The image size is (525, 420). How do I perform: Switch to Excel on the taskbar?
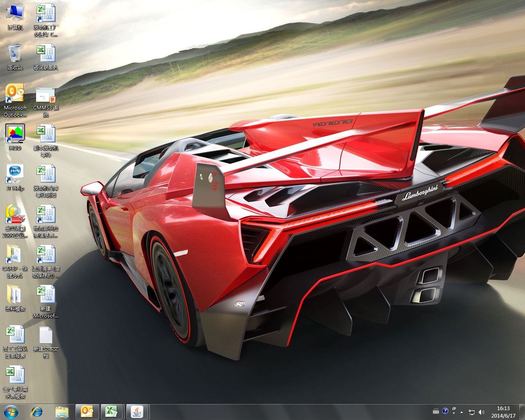[x=112, y=412]
